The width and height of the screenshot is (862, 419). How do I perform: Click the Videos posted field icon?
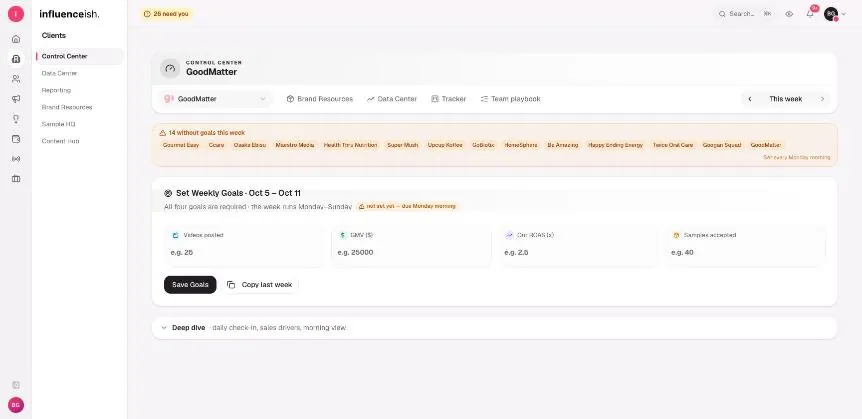(x=176, y=235)
